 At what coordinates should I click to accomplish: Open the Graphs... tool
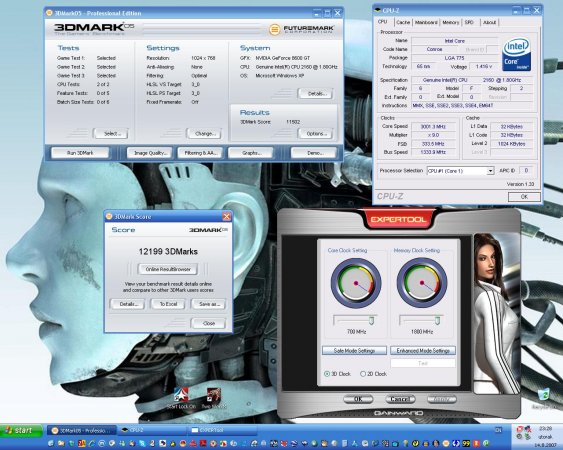pyautogui.click(x=251, y=153)
